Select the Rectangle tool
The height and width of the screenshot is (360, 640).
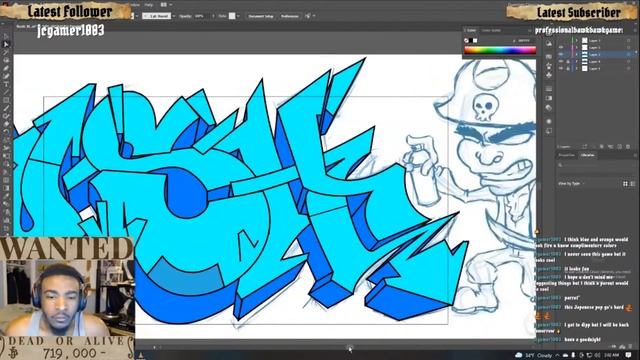[x=6, y=100]
